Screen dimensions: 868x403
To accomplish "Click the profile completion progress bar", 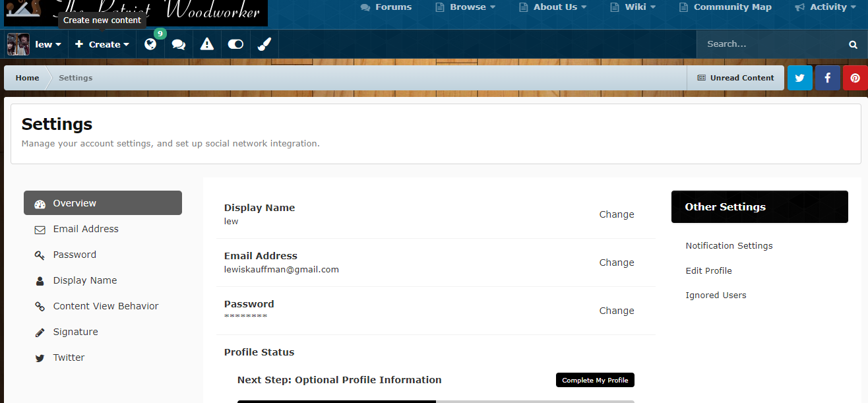I will (x=435, y=401).
